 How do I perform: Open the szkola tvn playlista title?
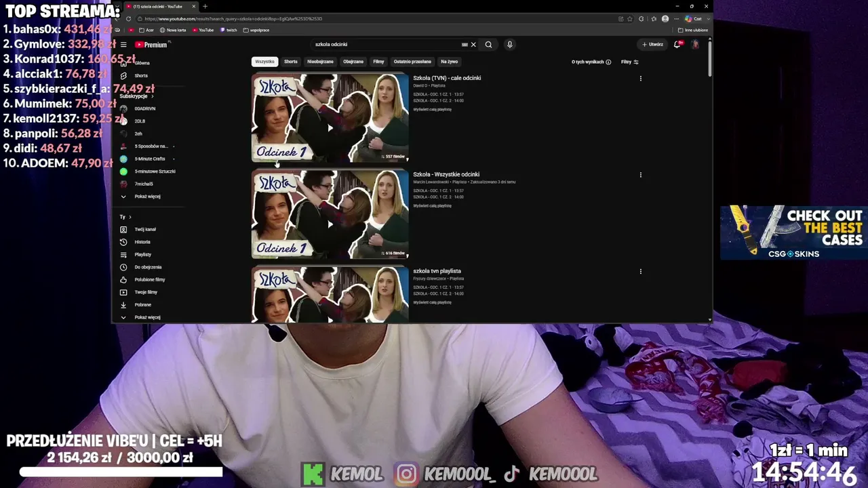(x=437, y=271)
